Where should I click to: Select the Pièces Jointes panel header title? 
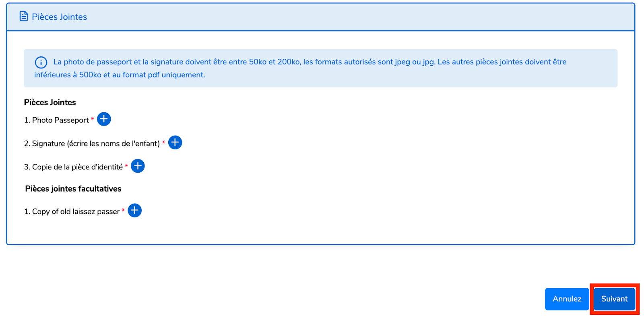(x=60, y=17)
